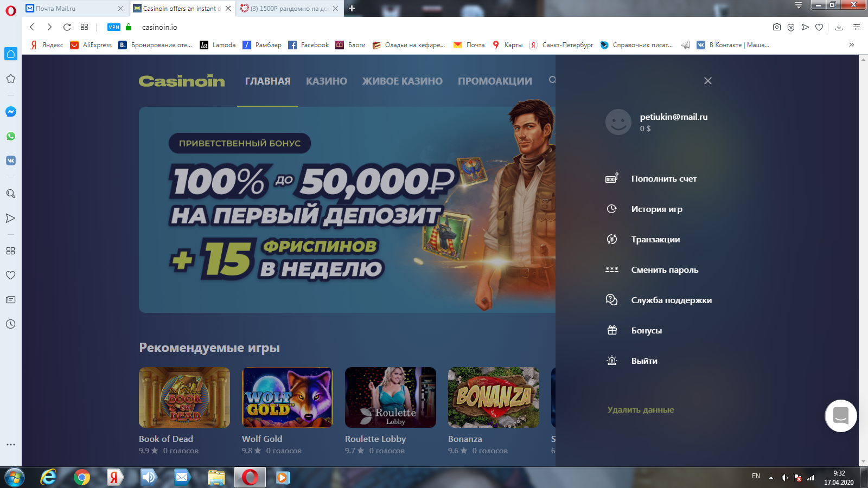Screen dimensions: 868x488
Task: Open the ГЛАВНАЯ menu item
Action: [268, 81]
